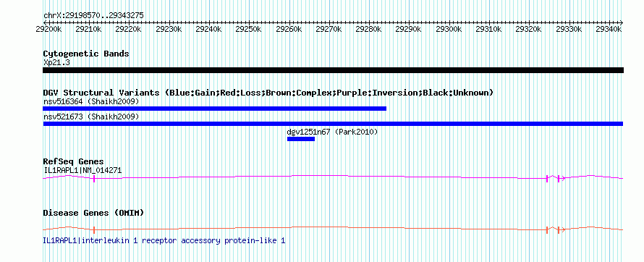Click the 29250k ruler position
Viewport: 644px width, 262px height.
pos(248,29)
